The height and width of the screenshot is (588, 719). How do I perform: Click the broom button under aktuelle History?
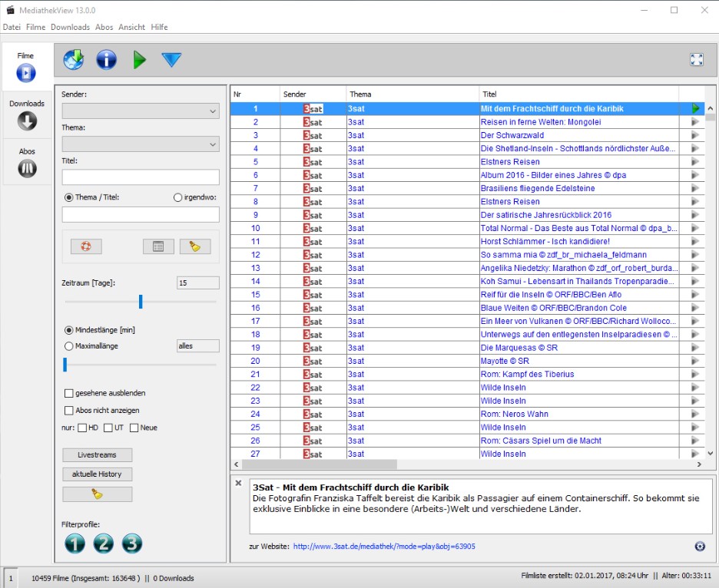pyautogui.click(x=98, y=494)
